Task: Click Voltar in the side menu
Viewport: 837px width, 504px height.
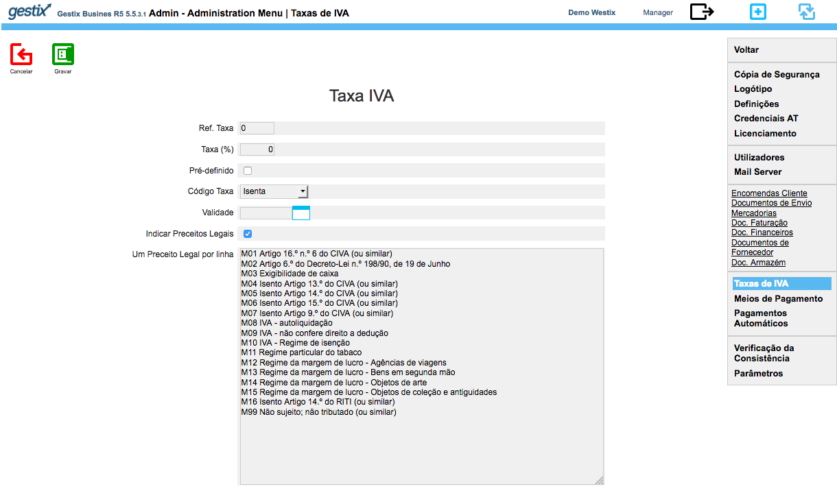Action: pyautogui.click(x=746, y=50)
